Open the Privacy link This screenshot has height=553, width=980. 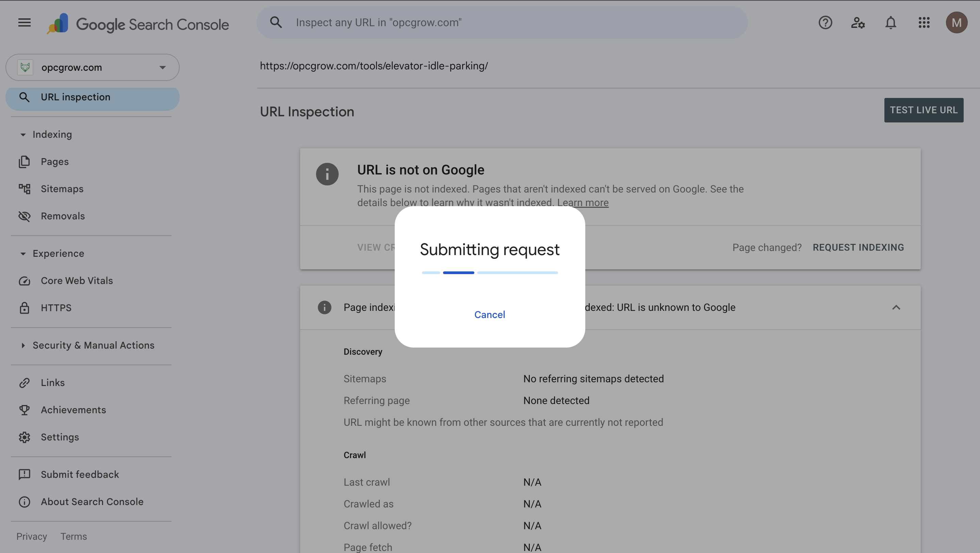pyautogui.click(x=32, y=537)
